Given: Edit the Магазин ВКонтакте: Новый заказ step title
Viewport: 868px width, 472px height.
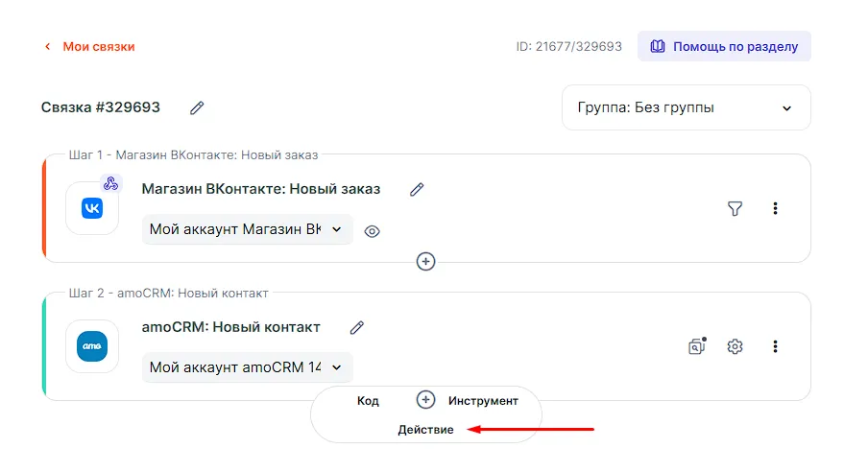Looking at the screenshot, I should click(x=417, y=189).
